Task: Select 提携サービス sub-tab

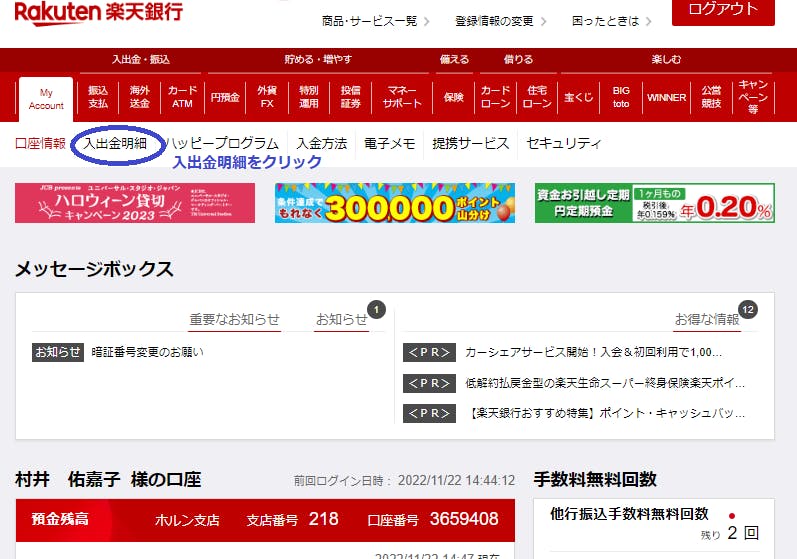Action: 471,143
